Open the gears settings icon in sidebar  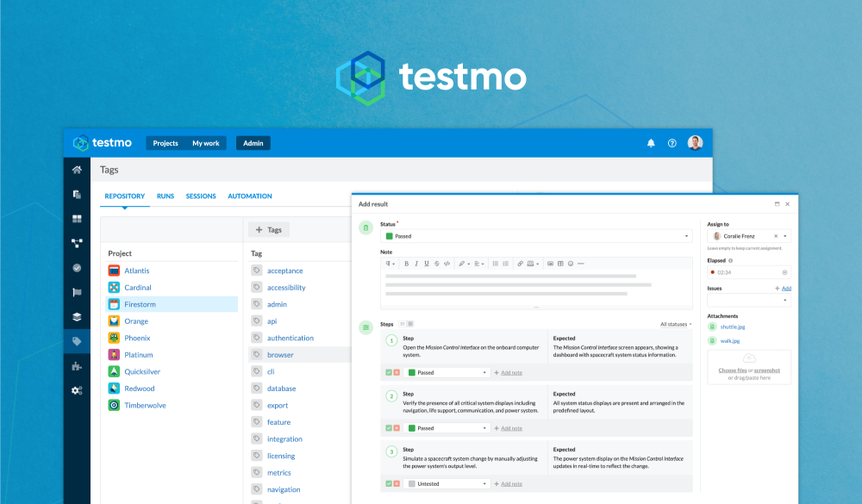pyautogui.click(x=77, y=390)
